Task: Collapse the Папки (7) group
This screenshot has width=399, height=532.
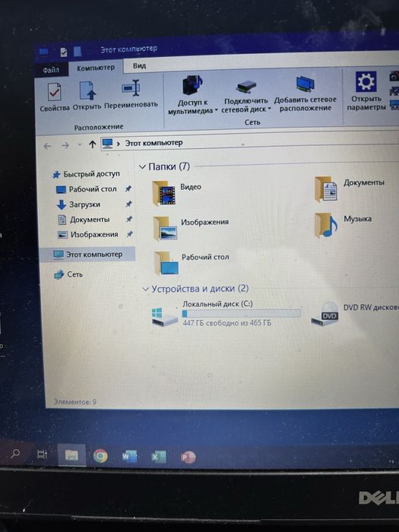Action: (142, 167)
